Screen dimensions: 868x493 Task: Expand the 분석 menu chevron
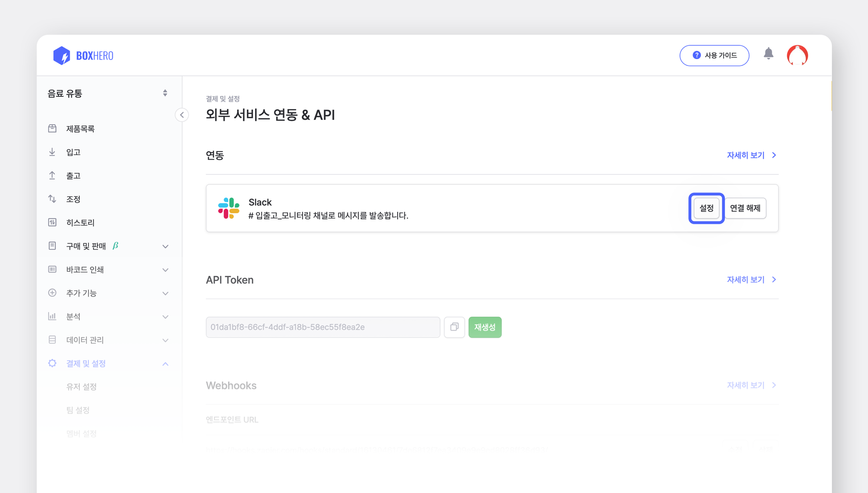[x=165, y=317]
